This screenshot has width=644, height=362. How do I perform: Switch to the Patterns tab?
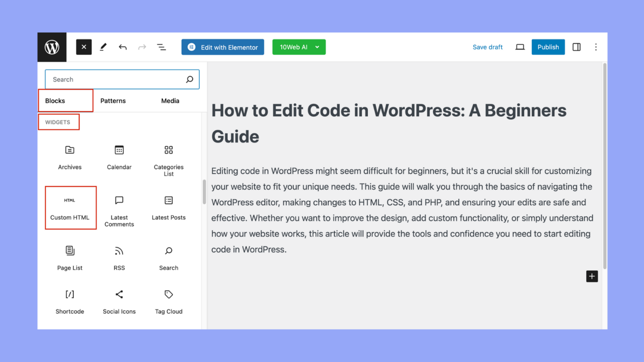[x=113, y=101]
